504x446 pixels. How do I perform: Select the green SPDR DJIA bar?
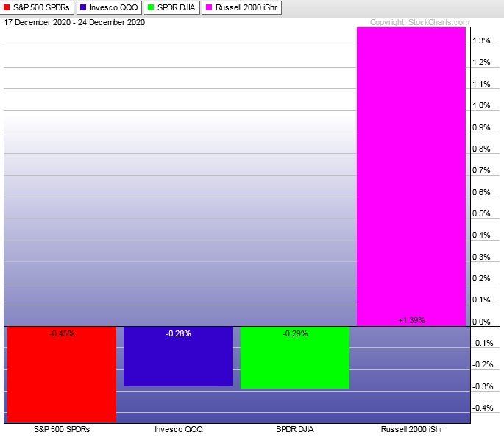[x=295, y=358]
